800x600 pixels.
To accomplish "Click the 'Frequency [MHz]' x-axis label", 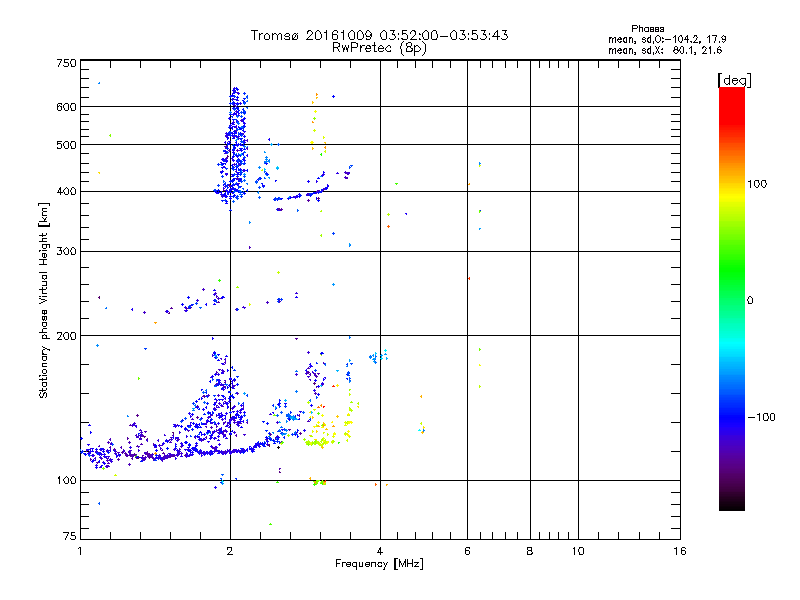I will point(379,564).
